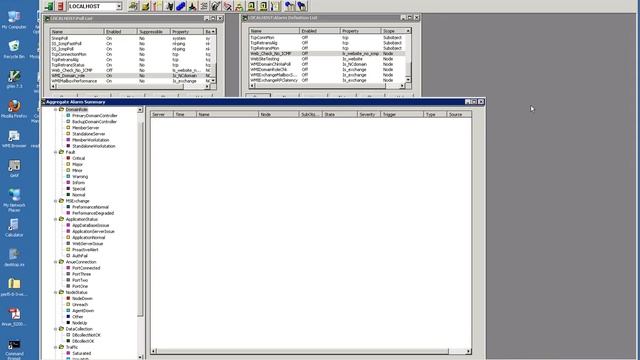This screenshot has width=640, height=360.
Task: Open the PDF document desktop icon
Action: pos(14,317)
